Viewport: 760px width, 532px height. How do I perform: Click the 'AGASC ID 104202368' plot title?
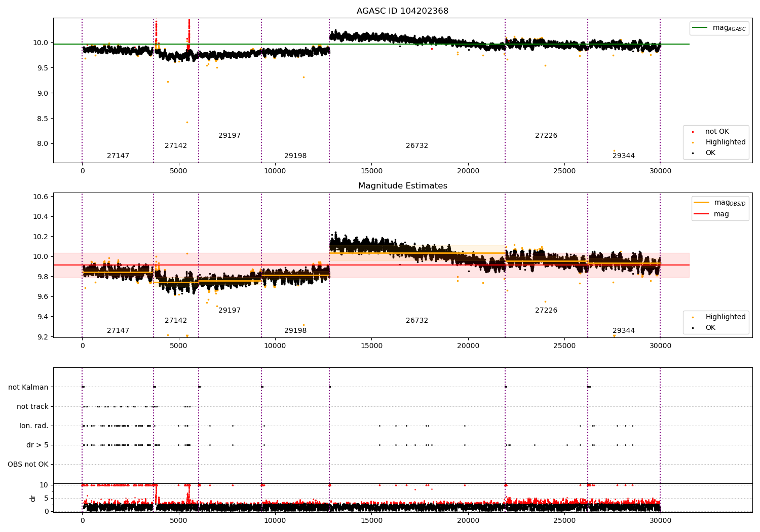(402, 11)
